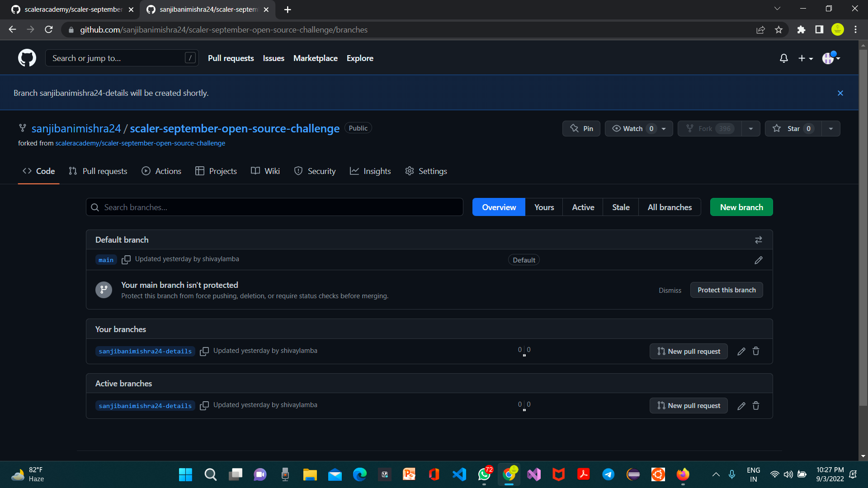This screenshot has width=868, height=488.
Task: Copy the main branch name
Action: (x=126, y=260)
